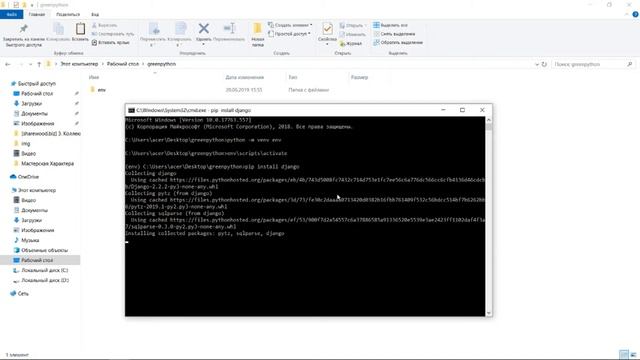Click Select all in the ribbon
Image resolution: width=640 pixels, height=360 pixels.
point(390,25)
